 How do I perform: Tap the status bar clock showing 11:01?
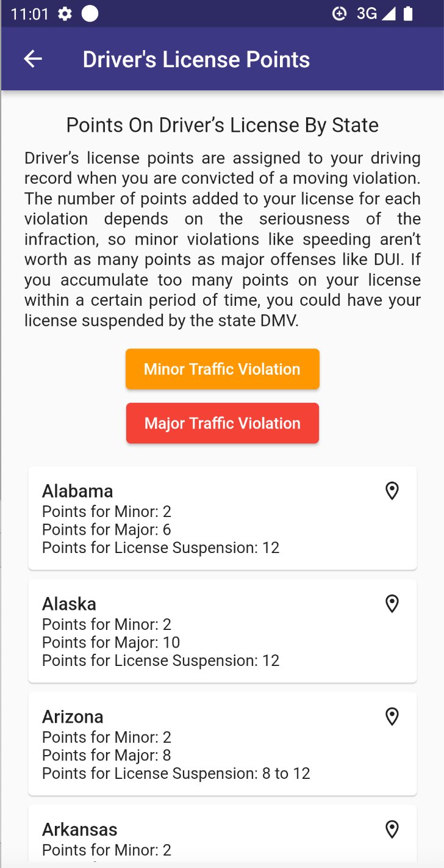click(29, 14)
